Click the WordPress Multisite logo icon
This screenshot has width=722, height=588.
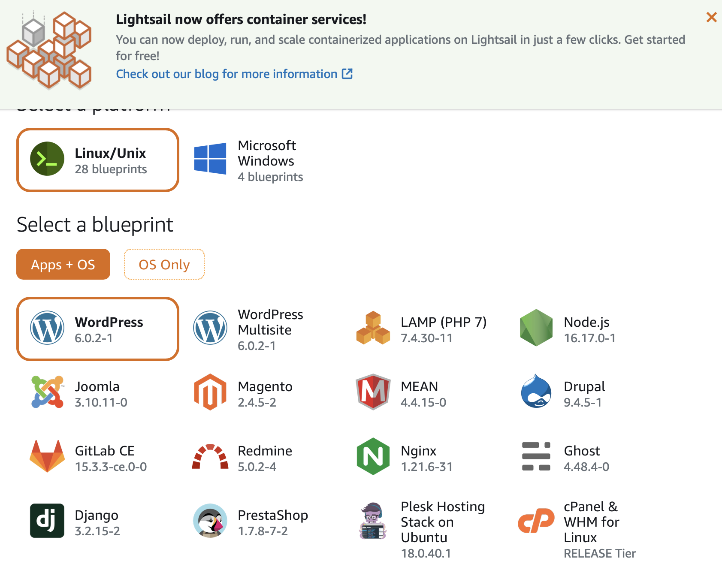(x=210, y=328)
